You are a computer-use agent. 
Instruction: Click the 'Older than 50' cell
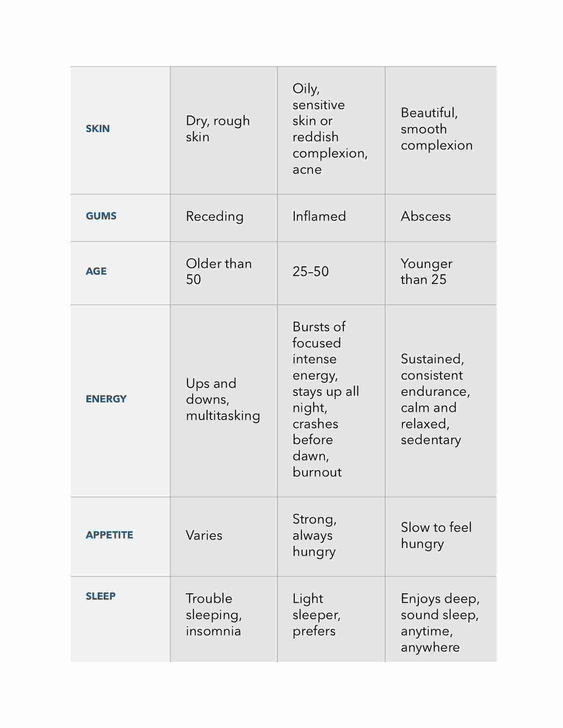[x=224, y=273]
